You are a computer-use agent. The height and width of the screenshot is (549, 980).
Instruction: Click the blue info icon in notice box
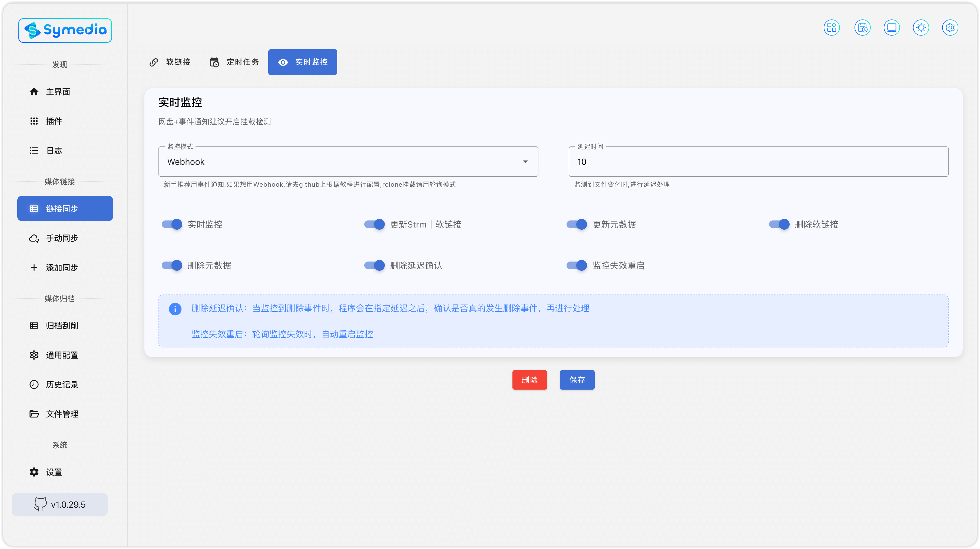click(175, 309)
